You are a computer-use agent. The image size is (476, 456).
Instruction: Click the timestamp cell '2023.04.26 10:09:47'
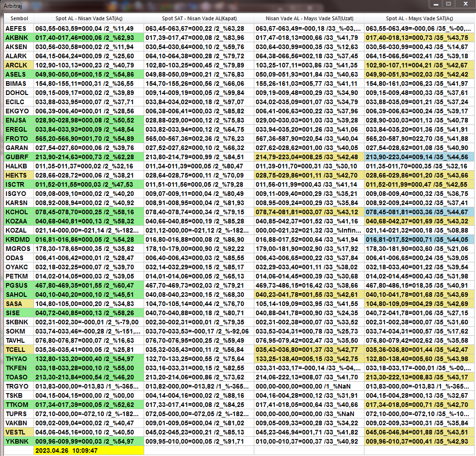89,450
